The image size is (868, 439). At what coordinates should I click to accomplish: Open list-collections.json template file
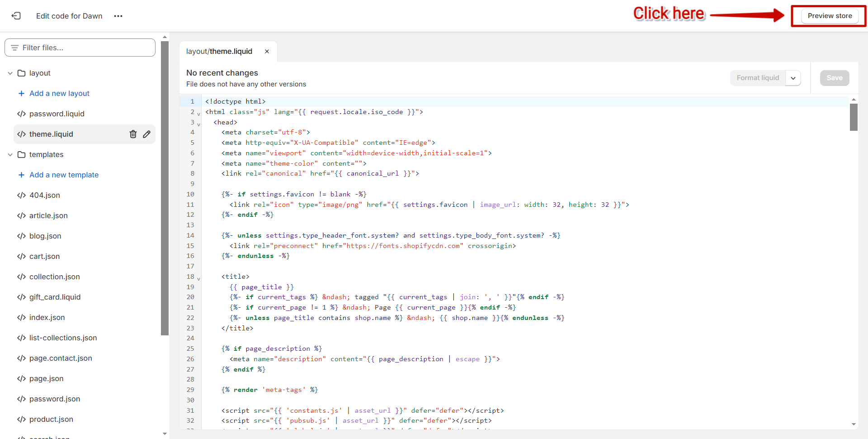[x=63, y=338]
